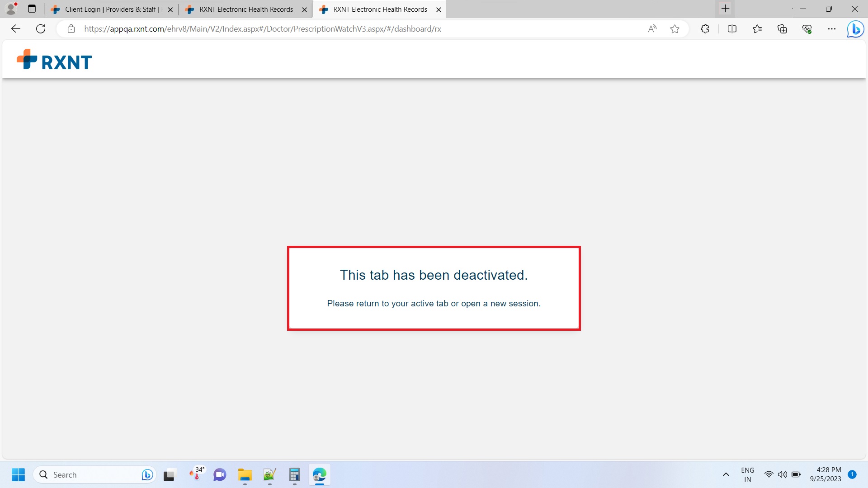This screenshot has height=488, width=868.
Task: Close the active RXNT tab
Action: click(x=438, y=9)
